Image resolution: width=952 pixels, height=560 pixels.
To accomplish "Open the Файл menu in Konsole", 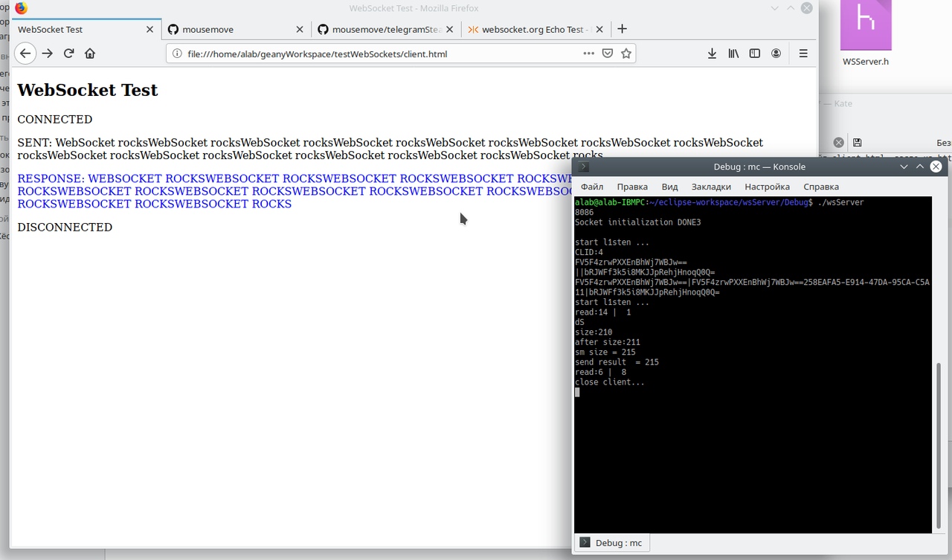I will click(x=592, y=187).
